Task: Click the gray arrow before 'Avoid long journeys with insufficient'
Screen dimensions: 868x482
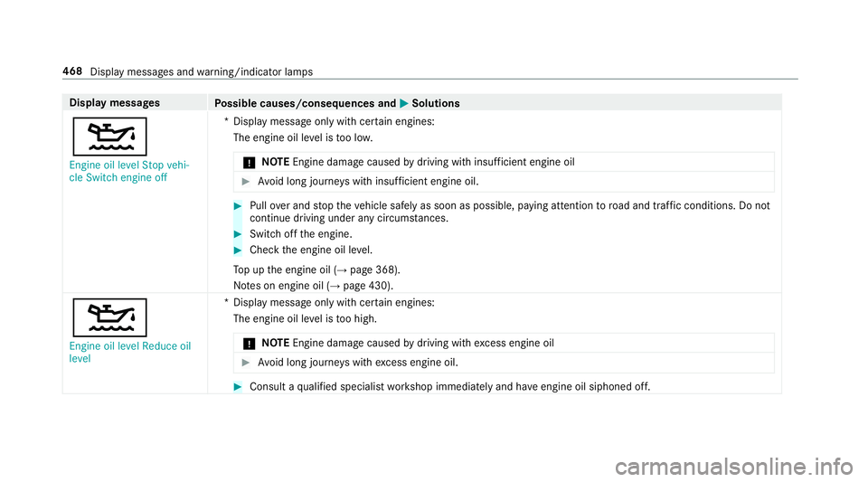Action: pyautogui.click(x=246, y=182)
